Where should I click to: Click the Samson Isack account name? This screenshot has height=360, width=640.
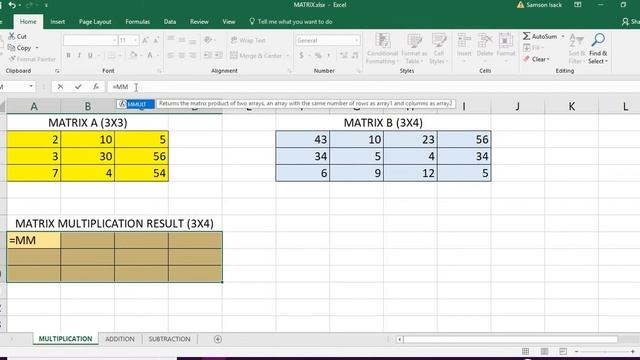(x=544, y=5)
